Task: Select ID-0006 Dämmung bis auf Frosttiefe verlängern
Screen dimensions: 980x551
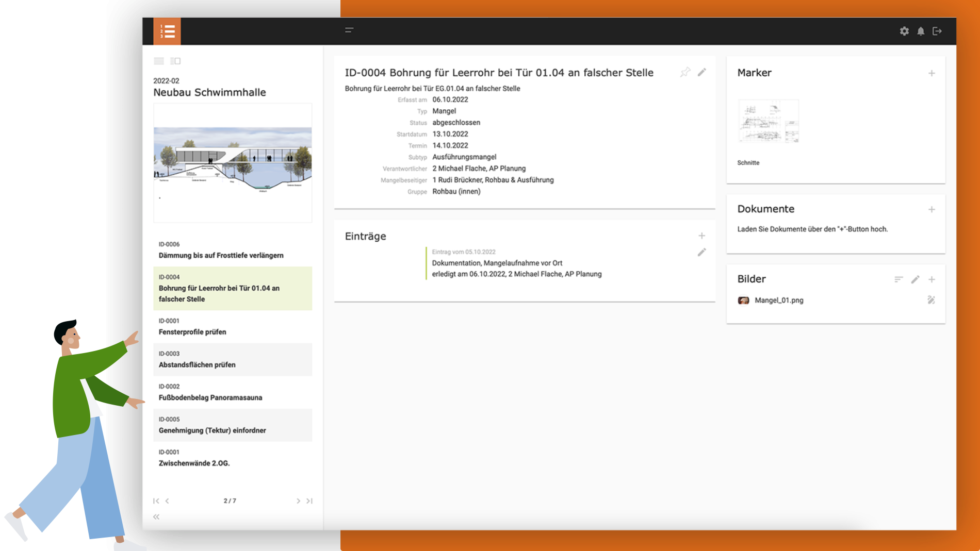Action: [233, 250]
